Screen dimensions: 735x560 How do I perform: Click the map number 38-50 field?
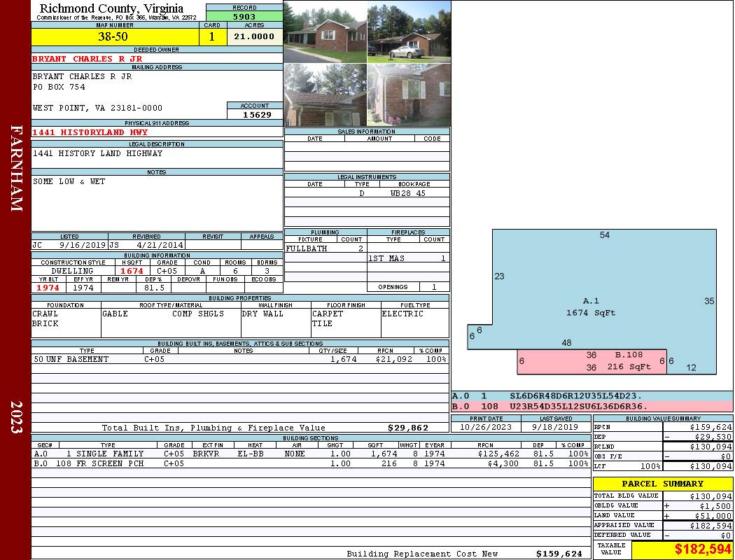[x=115, y=36]
